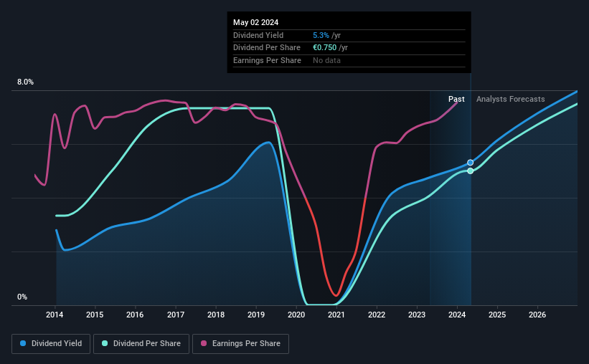589x364 pixels.
Task: Click the teal Dividend Per Share data point marker
Action: coord(471,171)
